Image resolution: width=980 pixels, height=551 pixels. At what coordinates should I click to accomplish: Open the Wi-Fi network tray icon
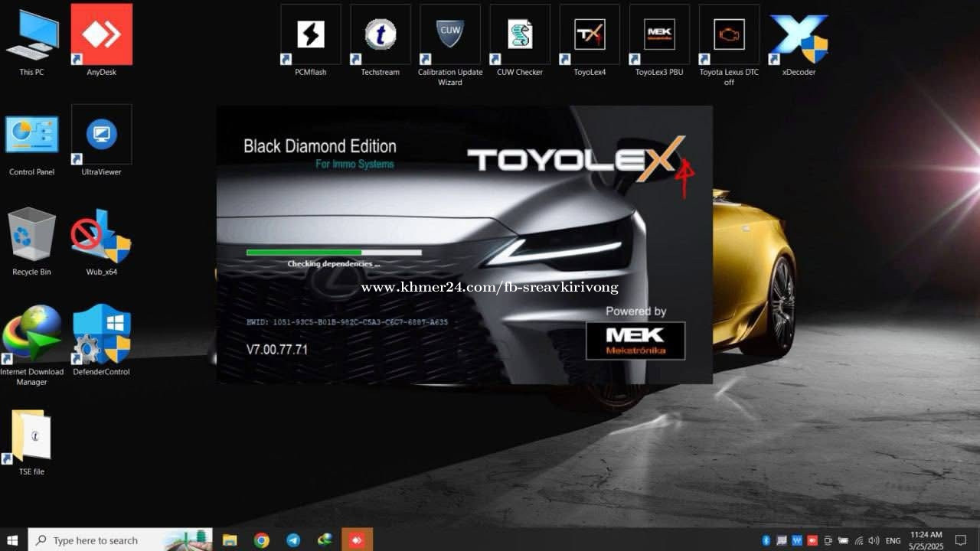[859, 540]
